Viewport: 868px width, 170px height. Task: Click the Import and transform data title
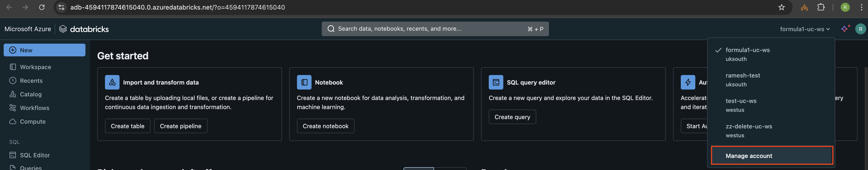coord(161,82)
